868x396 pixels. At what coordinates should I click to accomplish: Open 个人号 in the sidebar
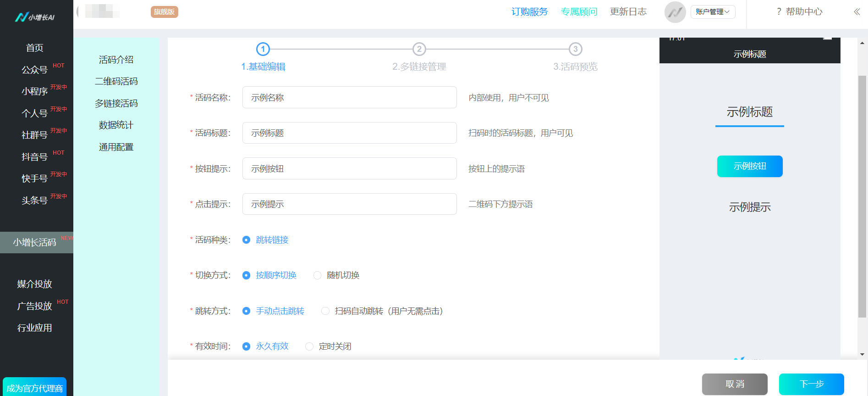(x=35, y=113)
